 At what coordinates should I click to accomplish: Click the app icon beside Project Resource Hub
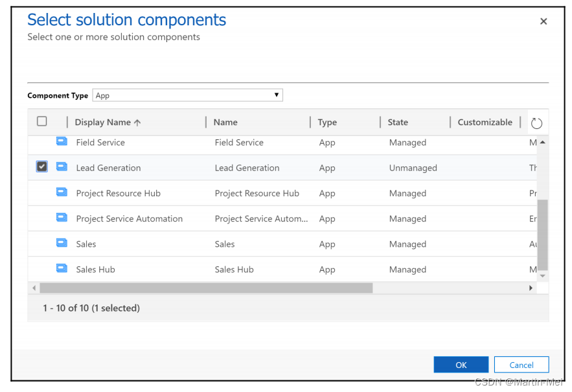point(62,192)
